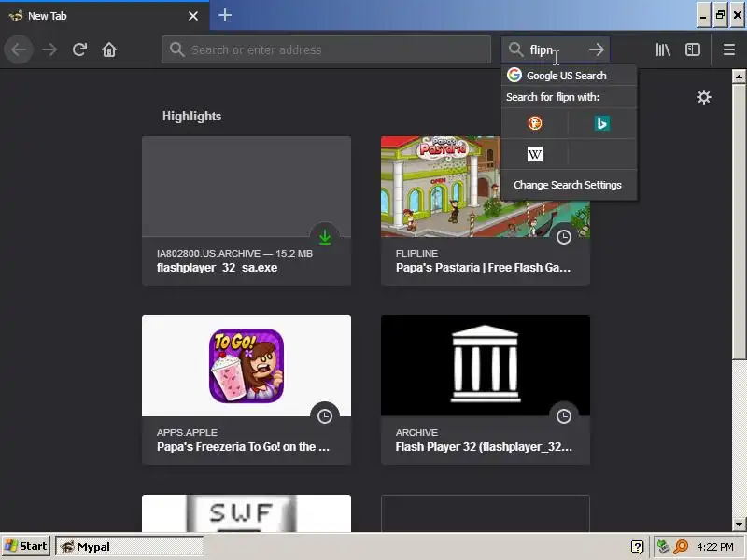Click the vertical scrollbar thumb

click(739, 221)
